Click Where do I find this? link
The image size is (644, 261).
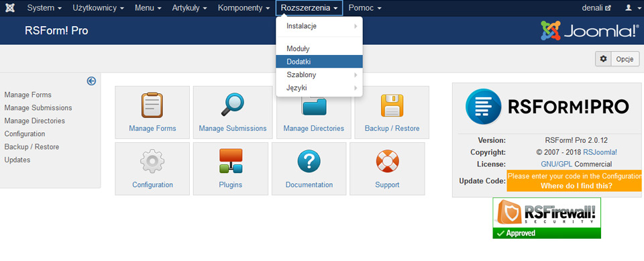coord(577,186)
